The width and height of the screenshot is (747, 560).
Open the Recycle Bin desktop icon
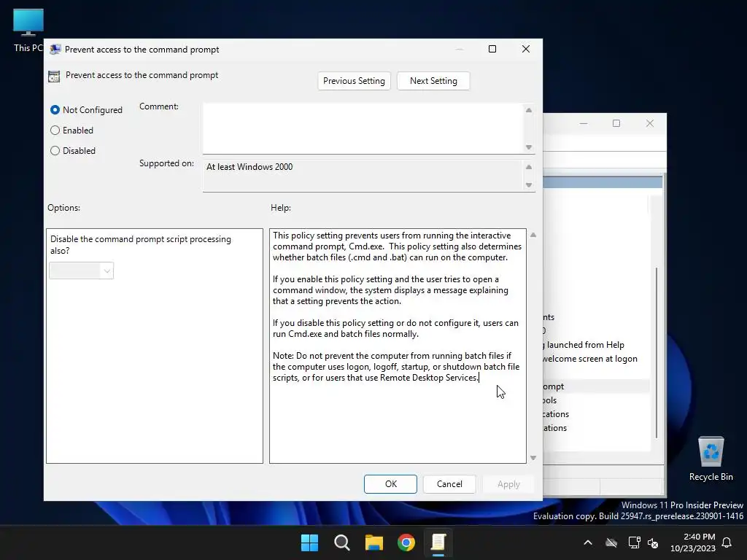(x=711, y=459)
